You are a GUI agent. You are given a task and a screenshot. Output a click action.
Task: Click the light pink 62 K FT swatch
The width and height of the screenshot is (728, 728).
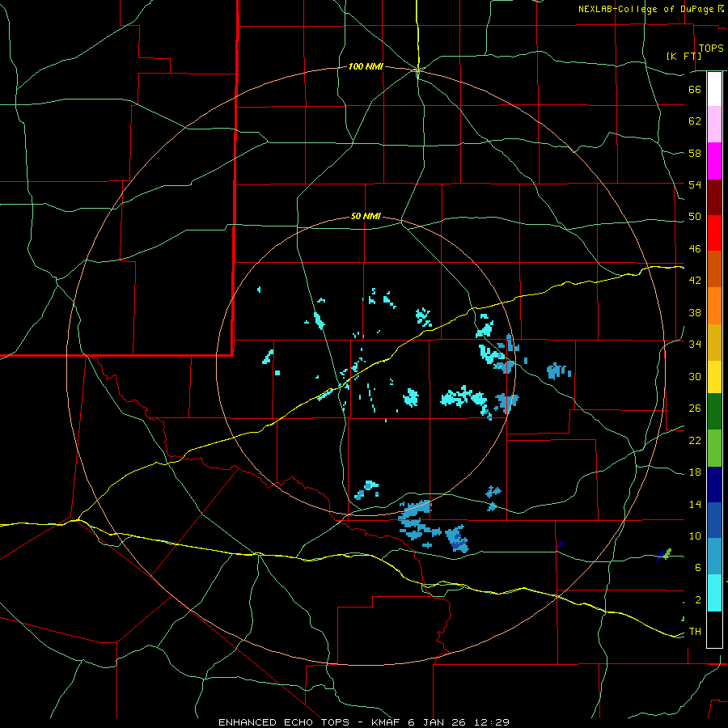[x=714, y=124]
